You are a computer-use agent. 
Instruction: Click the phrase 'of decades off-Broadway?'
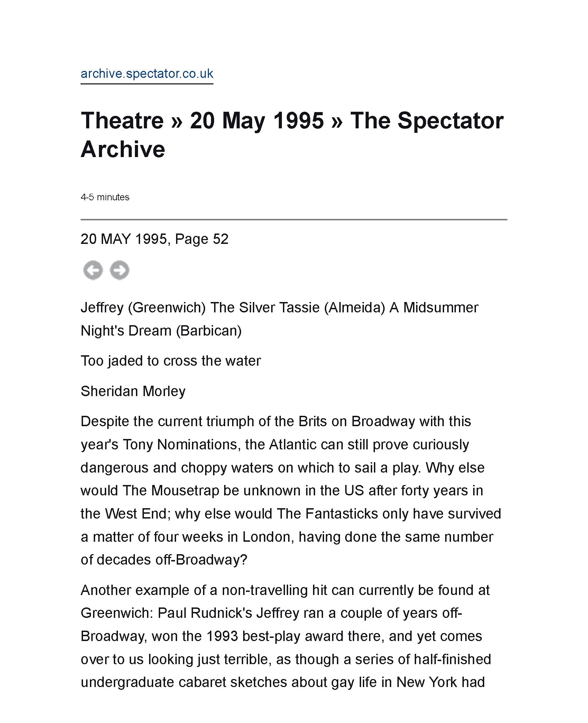point(164,560)
